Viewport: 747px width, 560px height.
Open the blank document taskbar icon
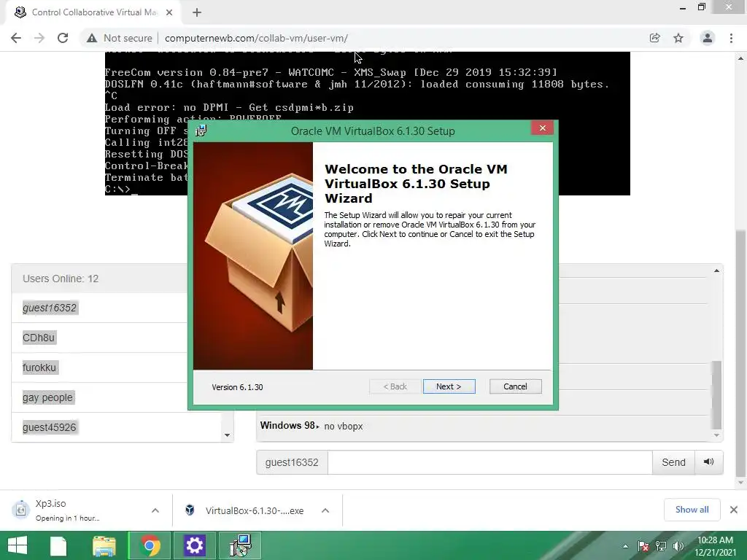coord(59,545)
